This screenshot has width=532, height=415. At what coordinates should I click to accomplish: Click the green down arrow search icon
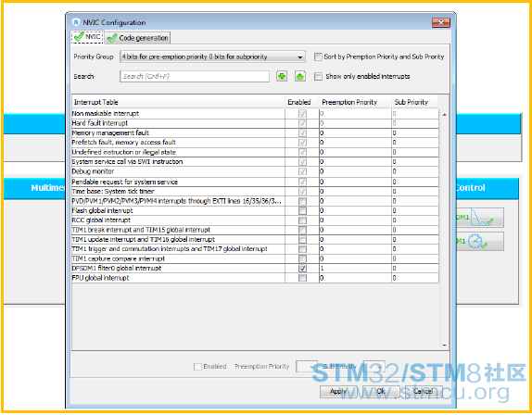pyautogui.click(x=282, y=76)
